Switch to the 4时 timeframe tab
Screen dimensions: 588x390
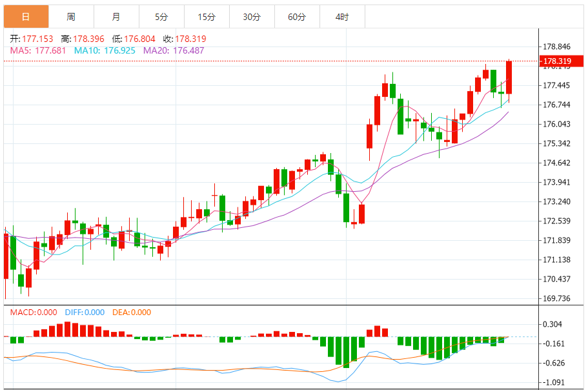coord(342,17)
